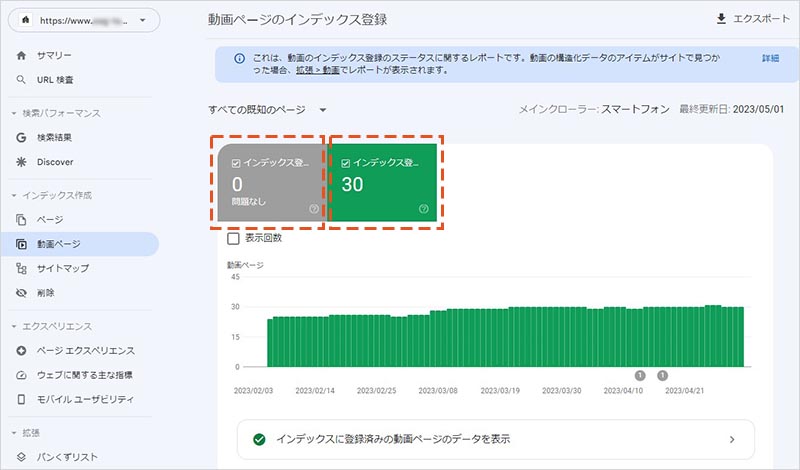Enable the 表示回数 checkbox
Screen dimensions: 800x470
233,238
